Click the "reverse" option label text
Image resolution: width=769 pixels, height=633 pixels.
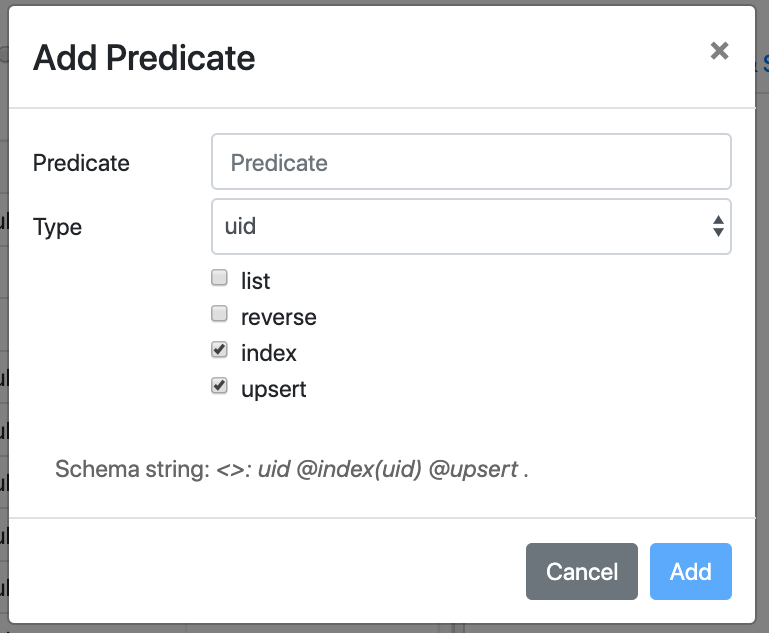tap(279, 317)
